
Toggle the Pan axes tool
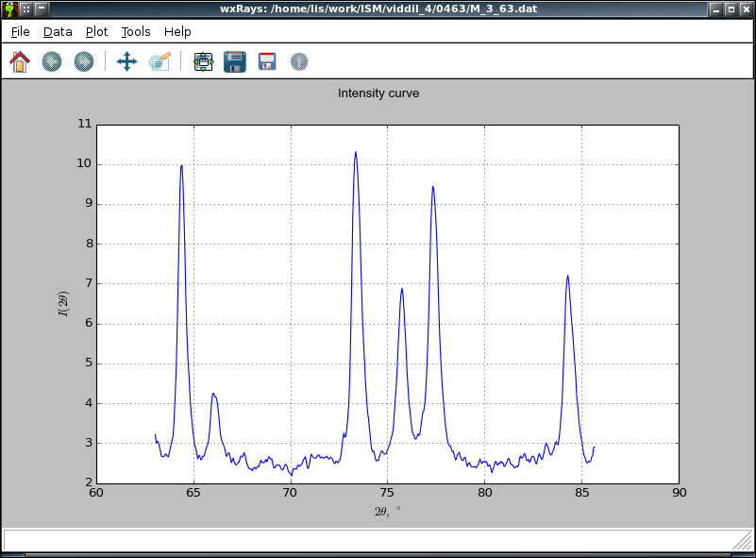pos(126,62)
